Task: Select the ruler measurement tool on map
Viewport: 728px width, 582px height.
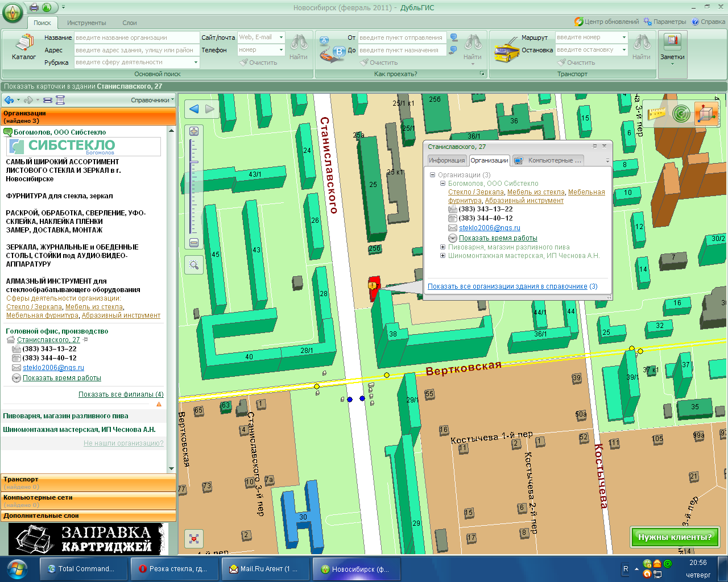Action: pyautogui.click(x=656, y=113)
